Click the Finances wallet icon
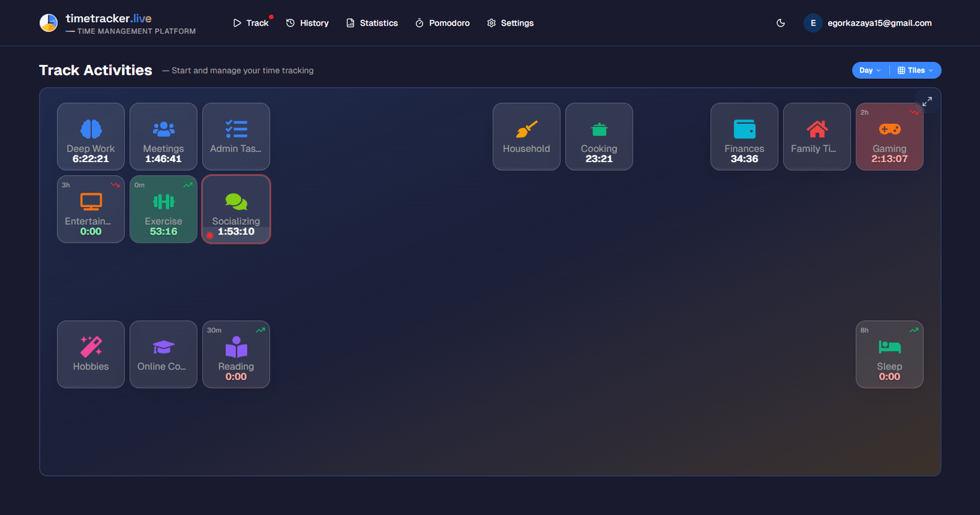Screen dimensions: 980x515 [x=744, y=129]
